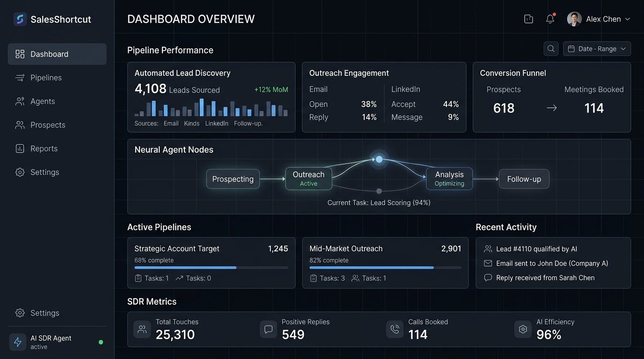Screen dimensions: 644x359
Task: Click the AI Efficiency gear icon
Action: point(523,329)
